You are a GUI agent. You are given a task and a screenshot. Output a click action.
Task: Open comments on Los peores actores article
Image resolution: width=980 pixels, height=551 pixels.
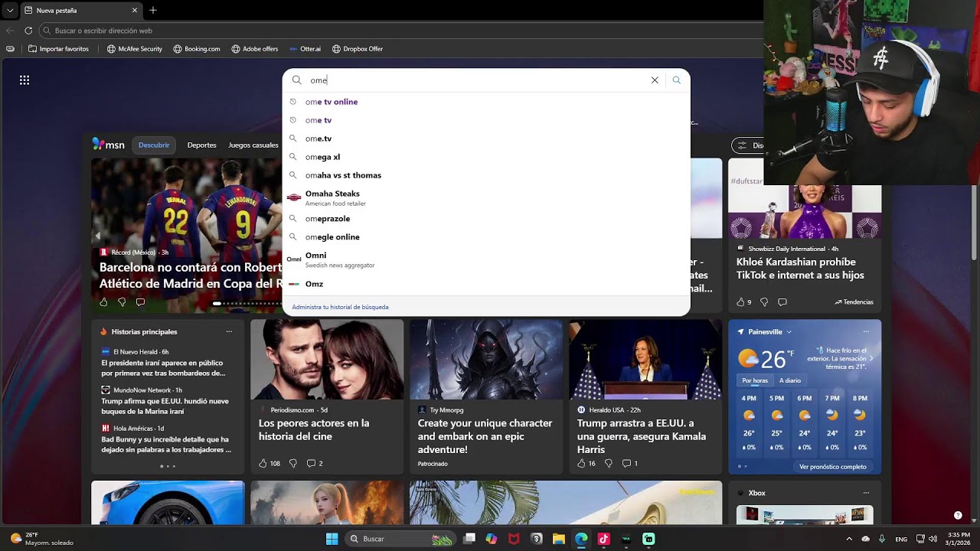[315, 463]
